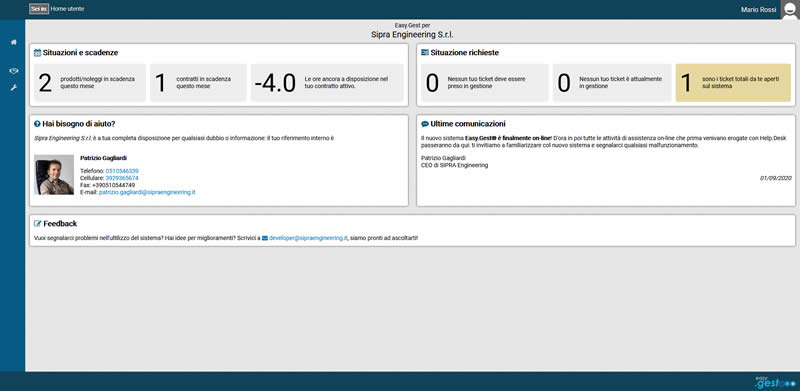The image size is (800, 391).
Task: Click the Easy.Gest per subtitle text
Action: 412,25
